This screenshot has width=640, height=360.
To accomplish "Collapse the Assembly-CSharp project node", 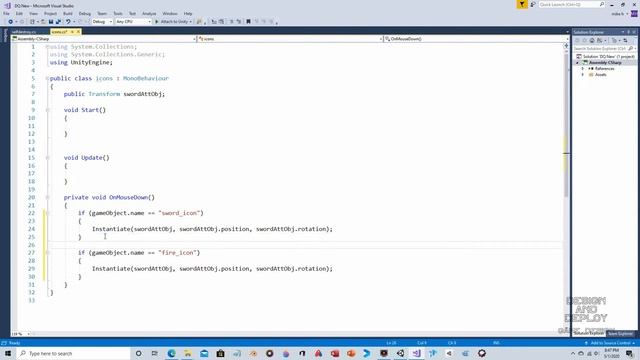I will click(577, 62).
